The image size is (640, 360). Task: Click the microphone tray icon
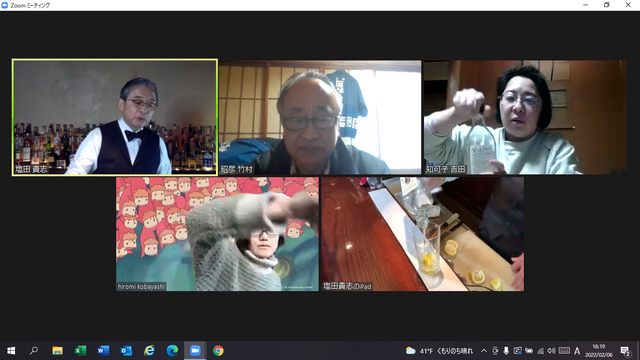(506, 351)
